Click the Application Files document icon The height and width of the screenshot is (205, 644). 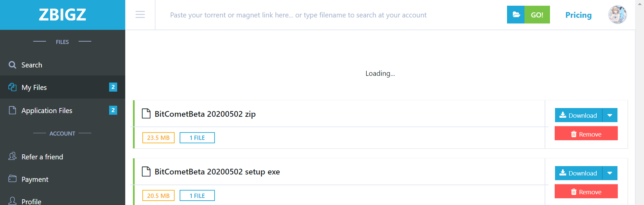12,110
